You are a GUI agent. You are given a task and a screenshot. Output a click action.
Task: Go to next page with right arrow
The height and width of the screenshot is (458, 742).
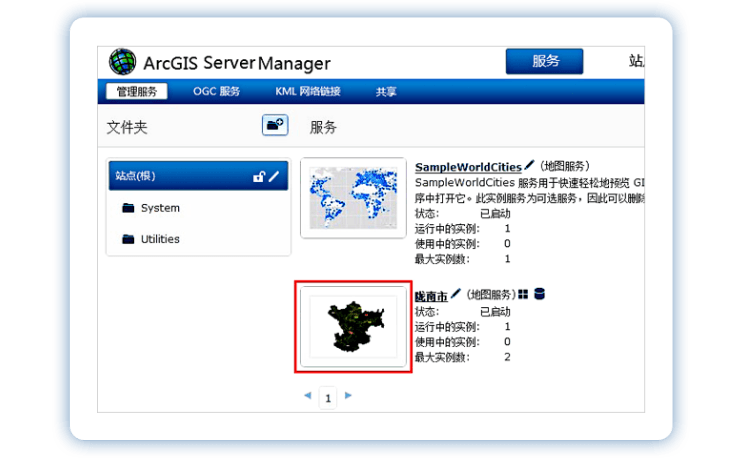[348, 395]
